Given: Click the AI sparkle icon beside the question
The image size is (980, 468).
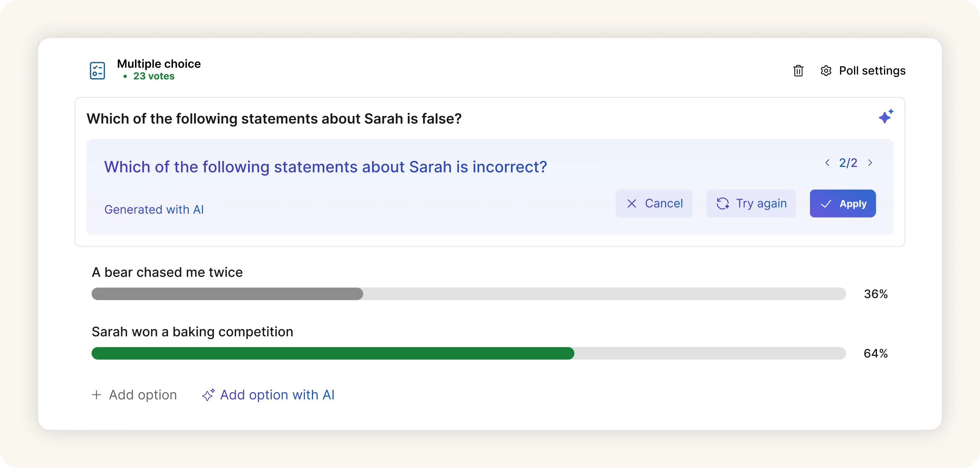Looking at the screenshot, I should pos(886,116).
